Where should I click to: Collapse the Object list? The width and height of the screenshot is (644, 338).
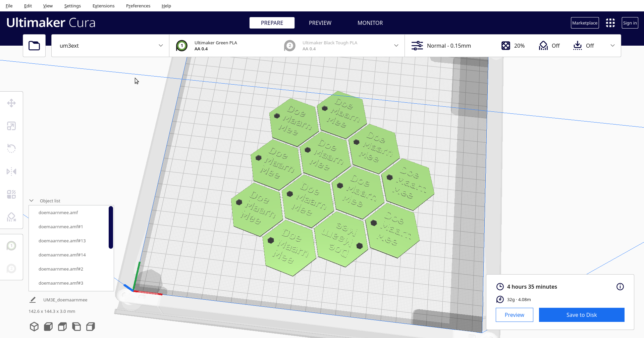[32, 201]
